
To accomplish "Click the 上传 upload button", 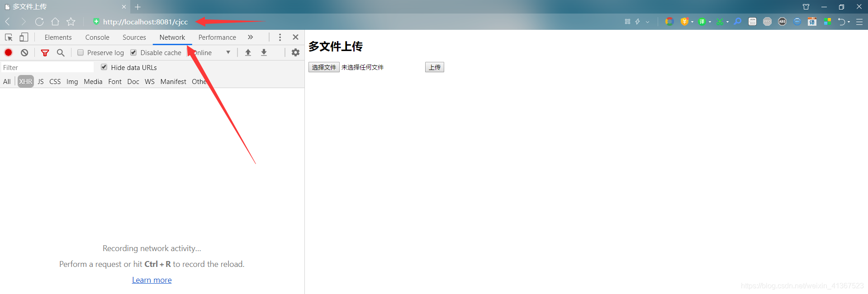I will (435, 67).
